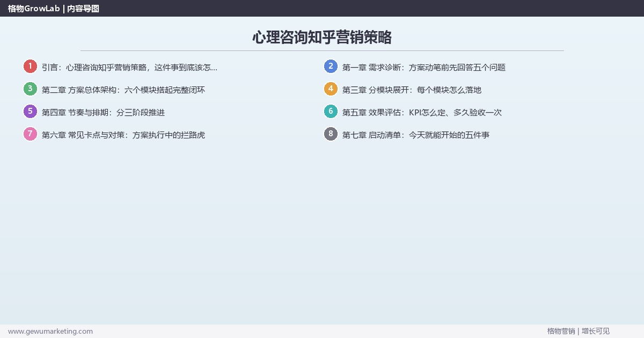Viewport: 644px width, 338px height.
Task: Click the green number 3 badge
Action: point(30,89)
